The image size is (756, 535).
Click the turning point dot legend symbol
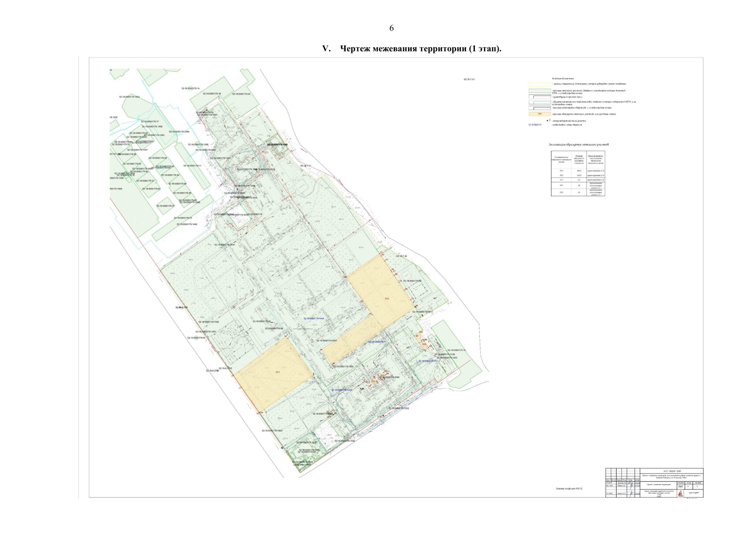[x=547, y=120]
